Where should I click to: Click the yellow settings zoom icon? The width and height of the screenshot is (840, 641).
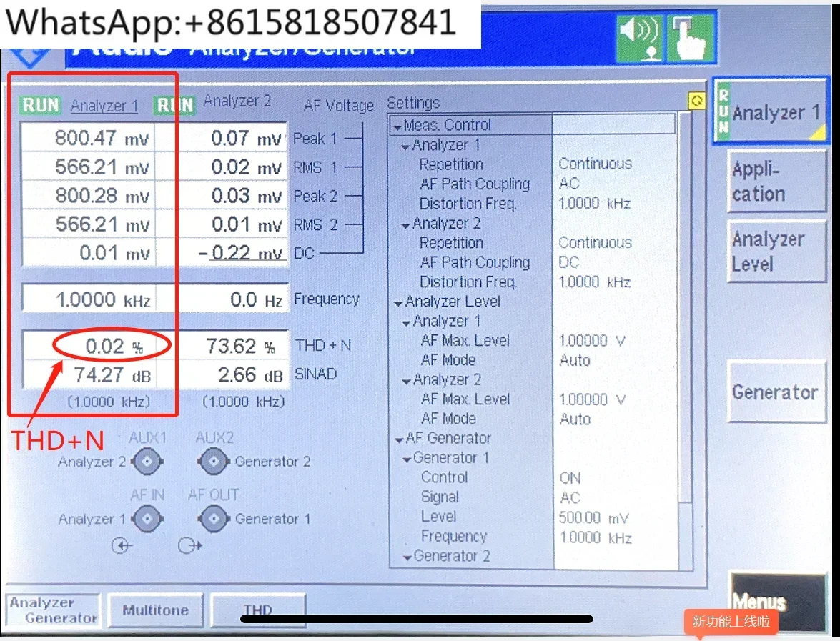tap(696, 100)
